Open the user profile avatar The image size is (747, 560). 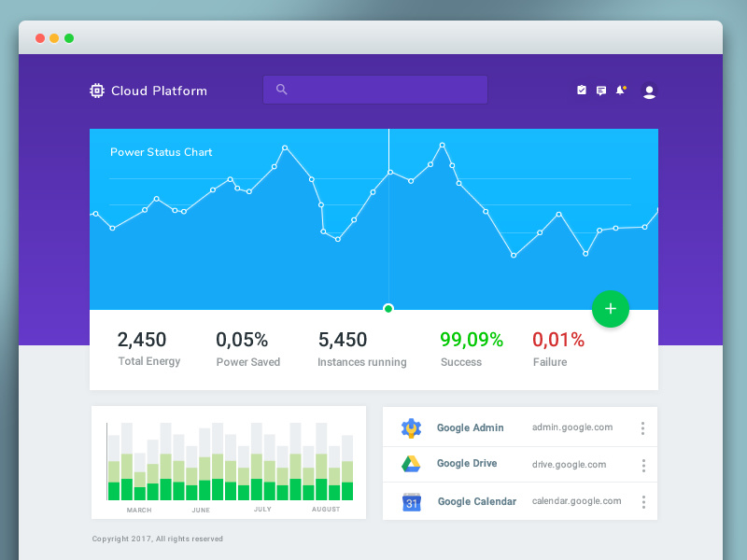[648, 91]
